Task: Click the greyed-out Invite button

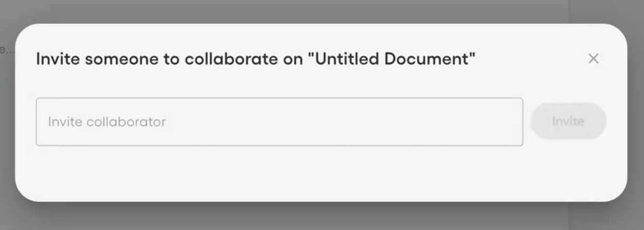Action: point(568,121)
